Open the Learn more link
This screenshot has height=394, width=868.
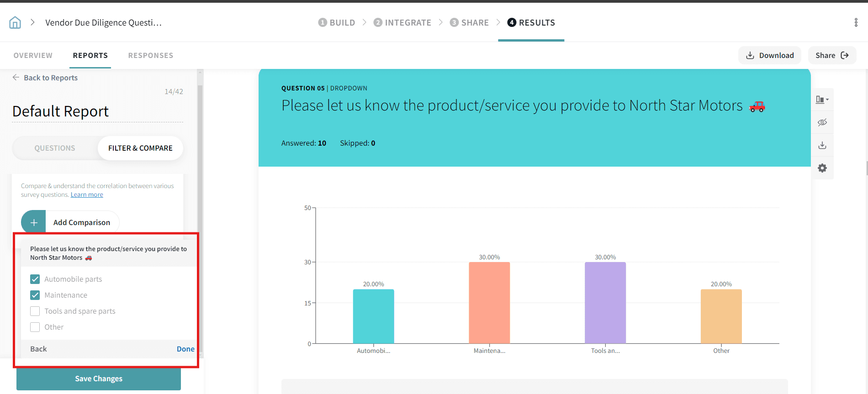[87, 194]
